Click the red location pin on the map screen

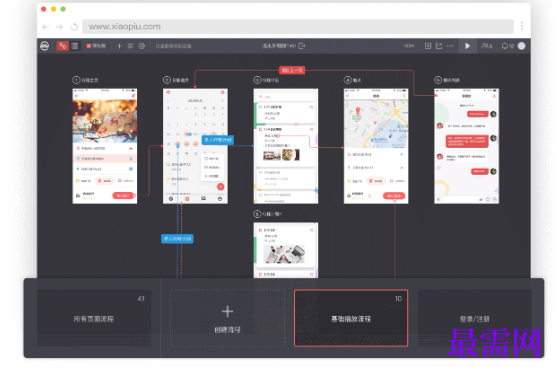pyautogui.click(x=358, y=111)
